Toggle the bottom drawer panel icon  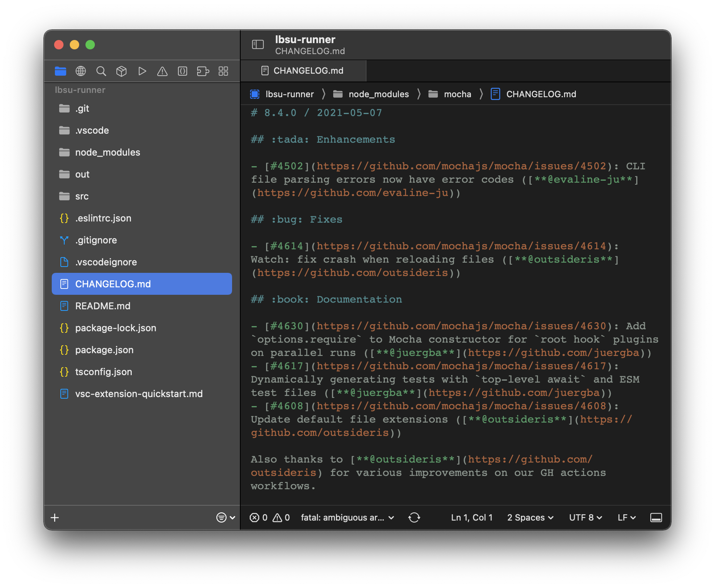pos(656,517)
